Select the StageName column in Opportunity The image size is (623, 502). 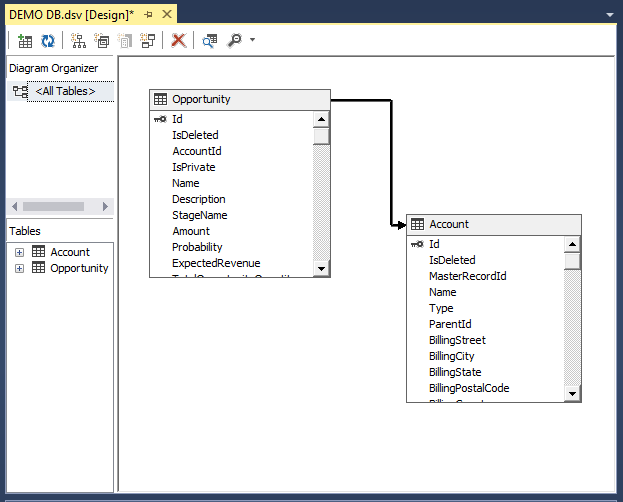tap(199, 215)
